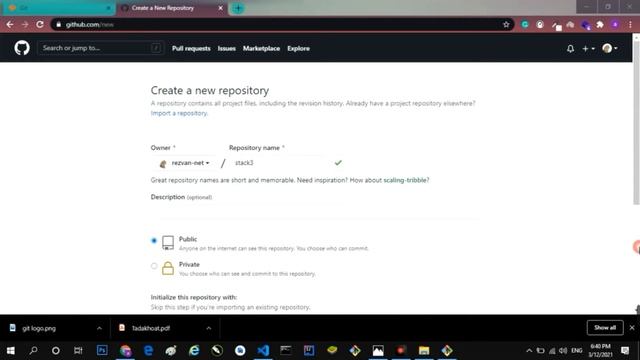Go to Pull requests

(x=191, y=48)
